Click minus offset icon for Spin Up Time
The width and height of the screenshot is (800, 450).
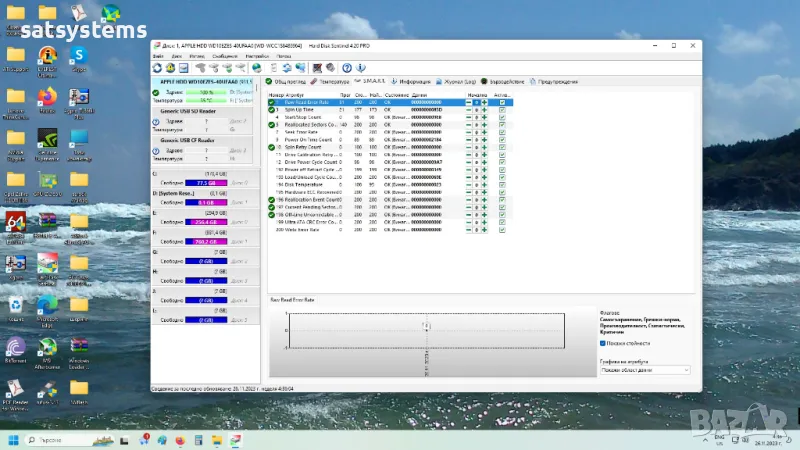pos(470,109)
